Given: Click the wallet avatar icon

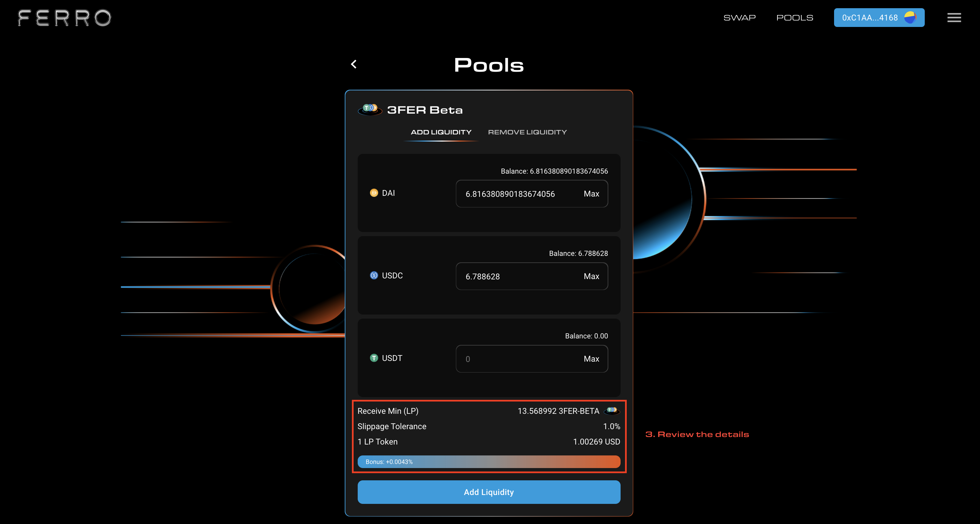Looking at the screenshot, I should [x=910, y=17].
